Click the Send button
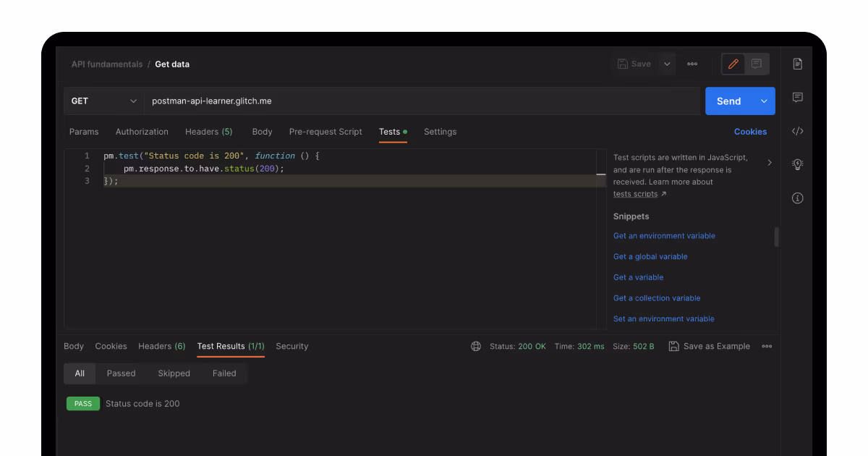This screenshot has height=456, width=868. pyautogui.click(x=728, y=101)
